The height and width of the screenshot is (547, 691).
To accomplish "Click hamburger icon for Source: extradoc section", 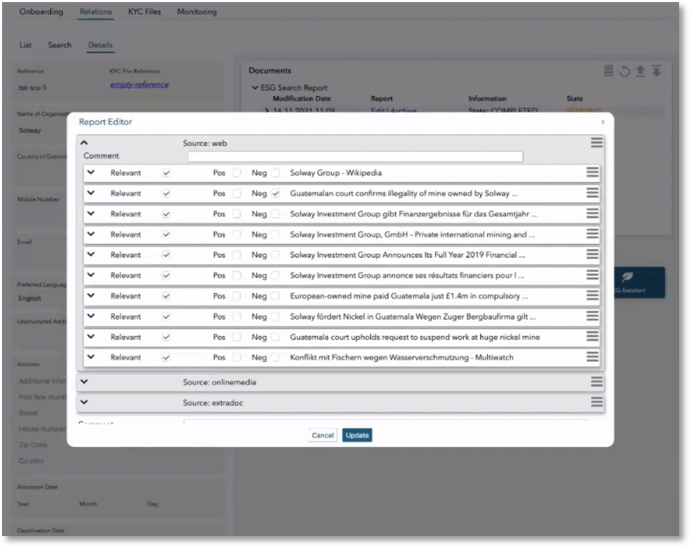I will tap(596, 402).
